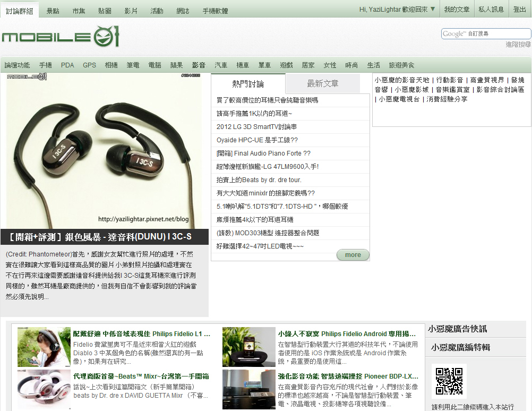This screenshot has height=411, width=532.
Task: Open the 討論群組 top tab
Action: click(19, 11)
